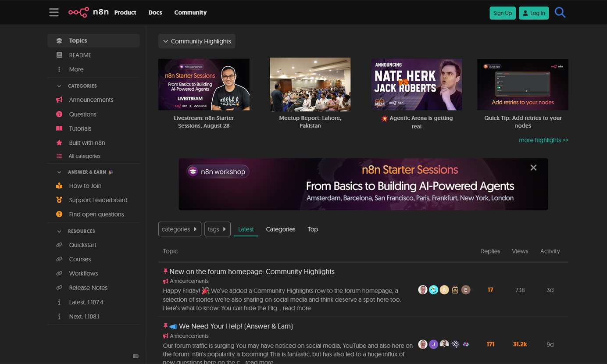Open the categories filter dropdown
The image size is (607, 364).
pyautogui.click(x=179, y=229)
